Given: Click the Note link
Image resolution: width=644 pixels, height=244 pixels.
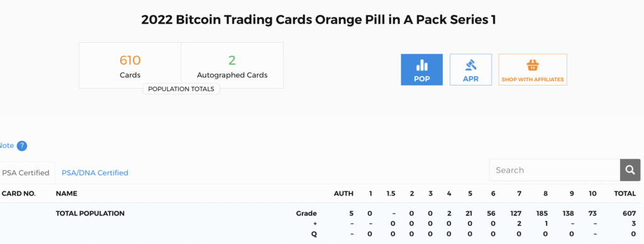Looking at the screenshot, I should click(x=6, y=145).
